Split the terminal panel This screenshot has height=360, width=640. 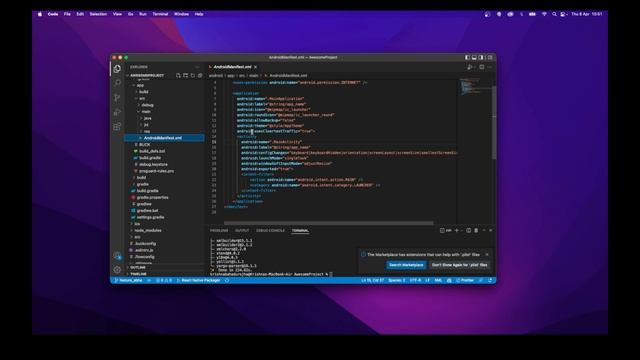tap(469, 231)
